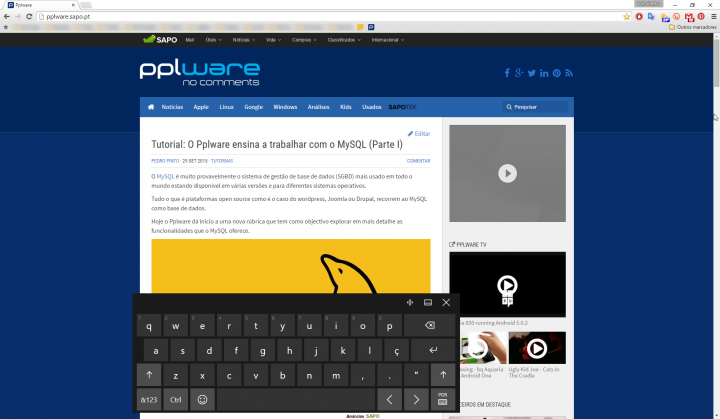The height and width of the screenshot is (419, 720).
Task: Tap the left arrow key on keyboard
Action: click(x=389, y=400)
